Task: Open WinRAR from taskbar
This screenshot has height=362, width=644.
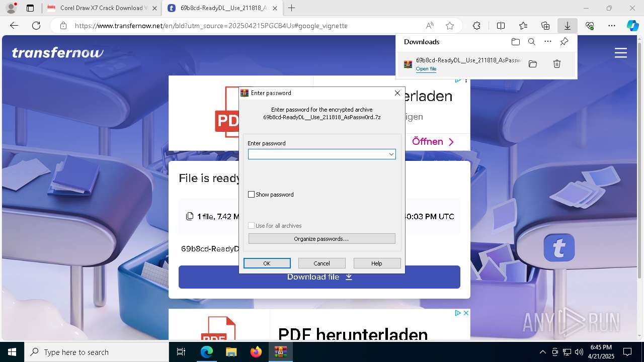Action: point(280,352)
